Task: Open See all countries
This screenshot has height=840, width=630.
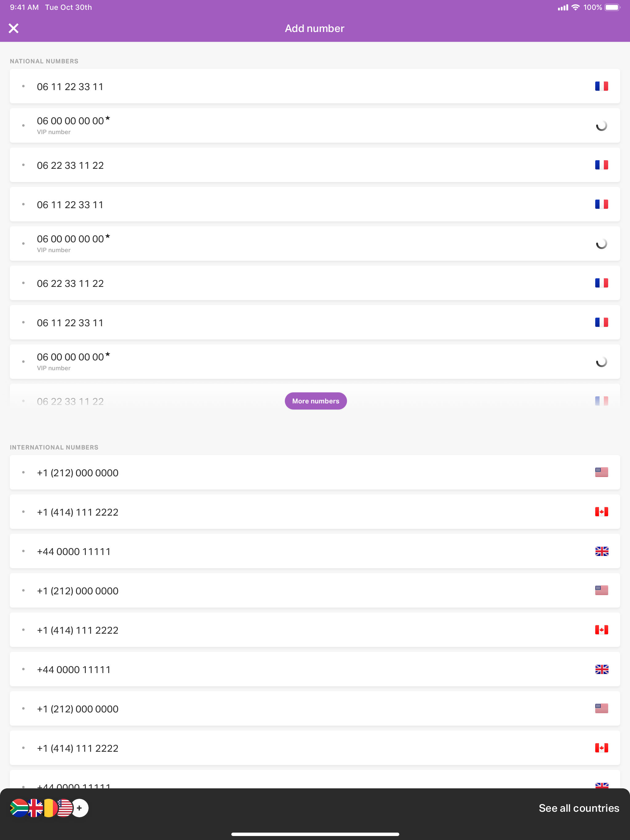Action: (x=578, y=808)
